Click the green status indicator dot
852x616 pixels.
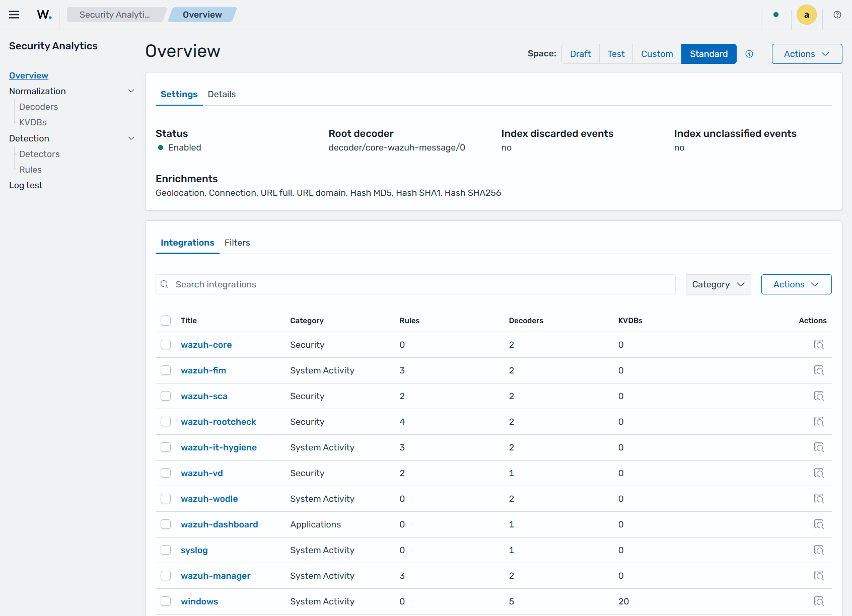[x=776, y=15]
